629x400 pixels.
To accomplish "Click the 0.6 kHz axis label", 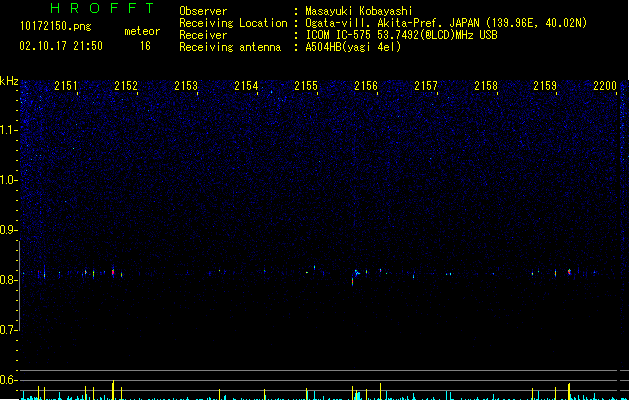I will [x=8, y=380].
